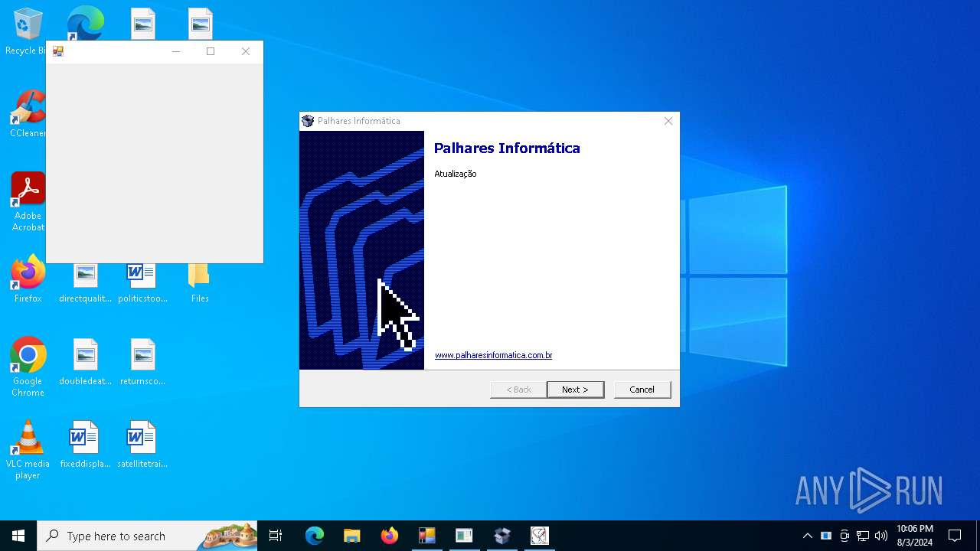Open the Windows Start menu
The height and width of the screenshot is (551, 980).
coord(18,536)
